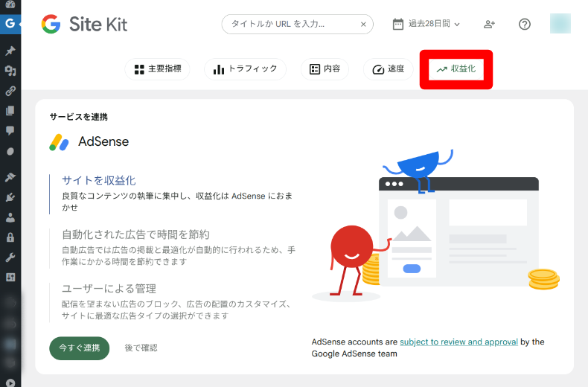Open the user account avatar

560,24
